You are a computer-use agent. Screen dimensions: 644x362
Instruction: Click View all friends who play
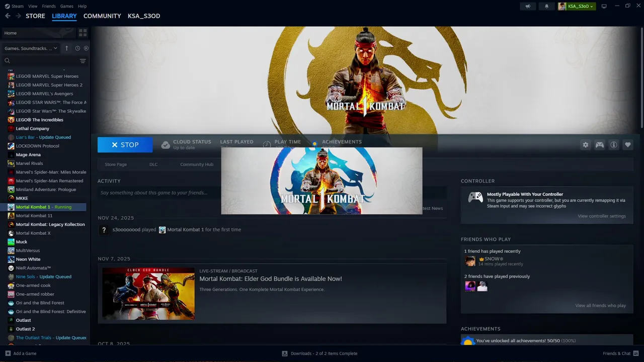click(x=601, y=306)
